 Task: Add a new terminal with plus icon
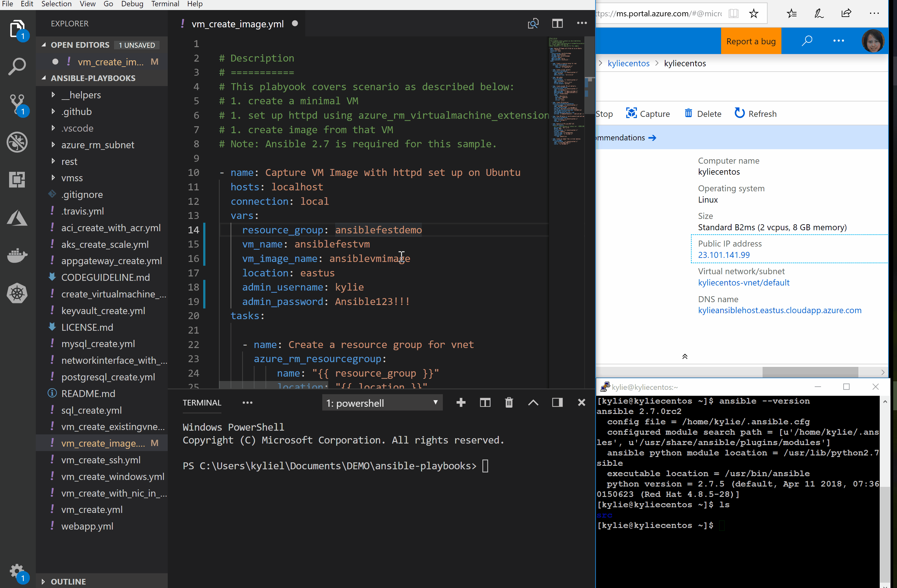460,403
